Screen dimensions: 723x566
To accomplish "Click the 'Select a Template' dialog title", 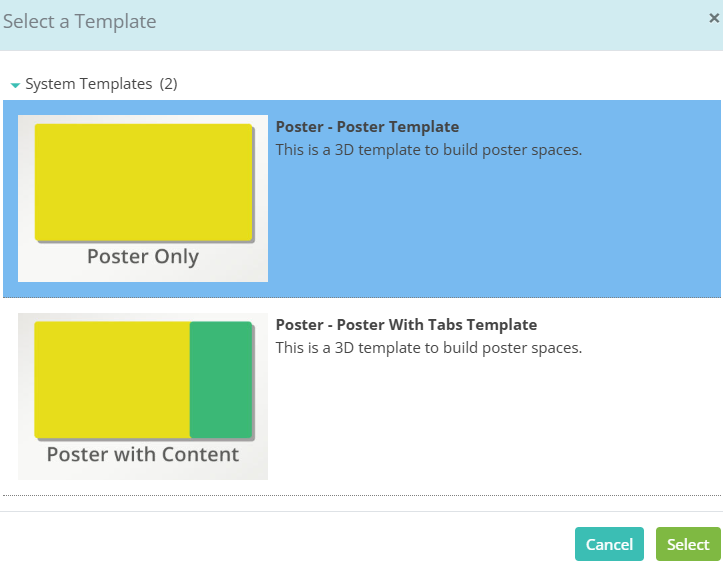I will [x=80, y=21].
